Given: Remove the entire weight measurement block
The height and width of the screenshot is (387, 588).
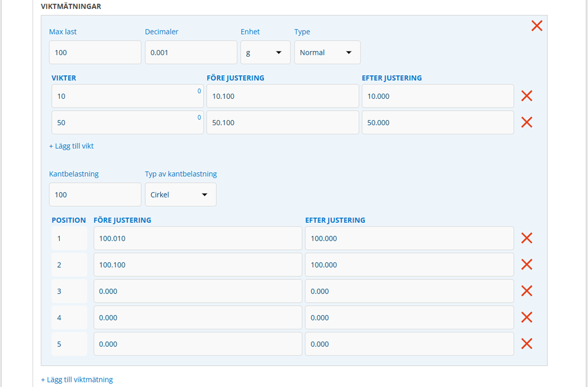Looking at the screenshot, I should point(536,26).
